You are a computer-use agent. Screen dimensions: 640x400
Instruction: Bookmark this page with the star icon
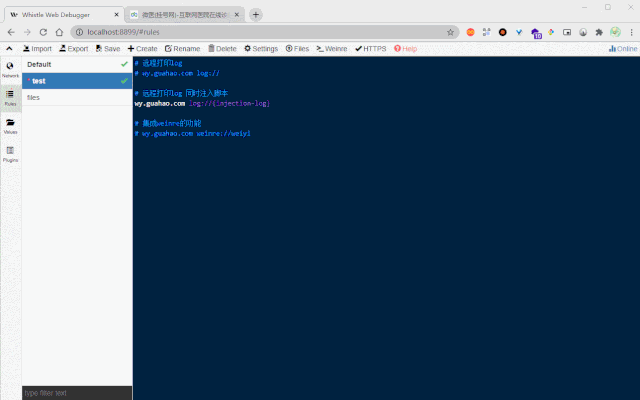pyautogui.click(x=450, y=32)
